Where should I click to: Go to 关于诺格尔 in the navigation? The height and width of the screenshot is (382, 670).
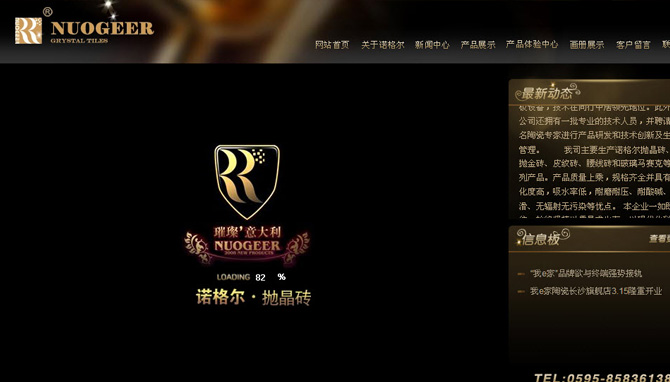click(x=382, y=45)
